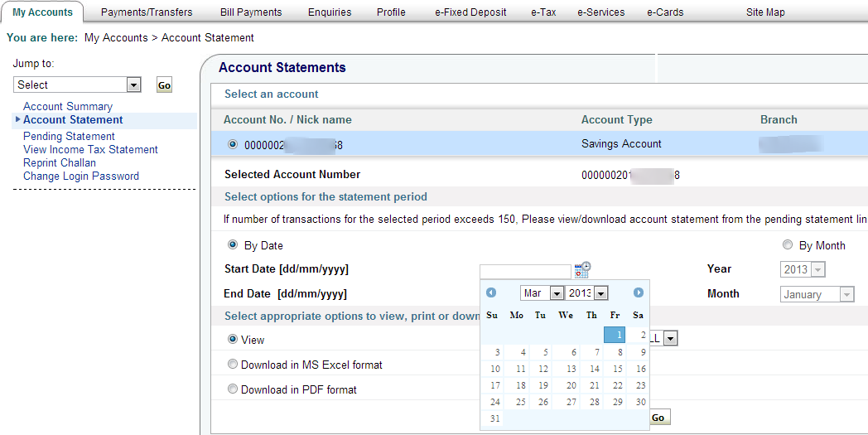Pick day 7 in the calendar

click(591, 352)
